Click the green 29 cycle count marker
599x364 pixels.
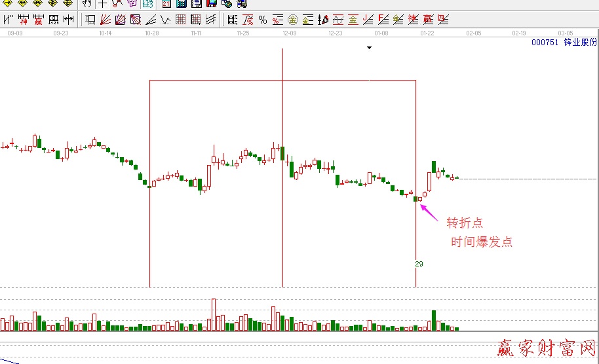pyautogui.click(x=419, y=264)
